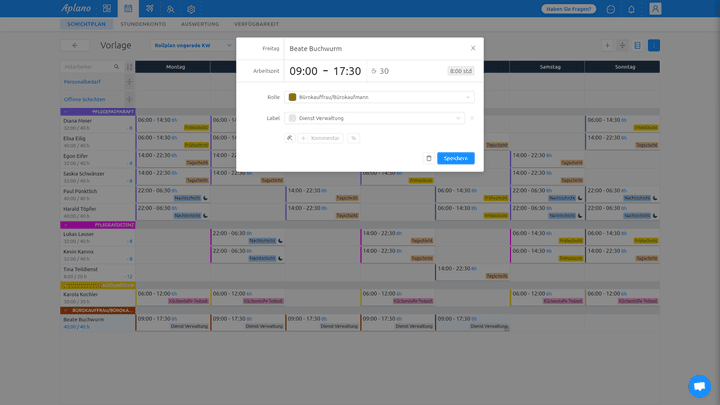
Task: Open the Label dropdown Dienst Verwaltung
Action: [375, 118]
